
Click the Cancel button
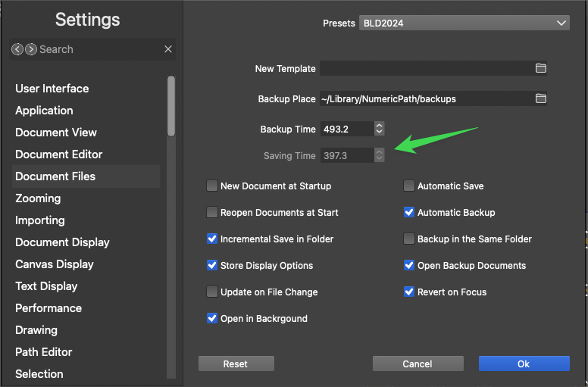pos(418,364)
